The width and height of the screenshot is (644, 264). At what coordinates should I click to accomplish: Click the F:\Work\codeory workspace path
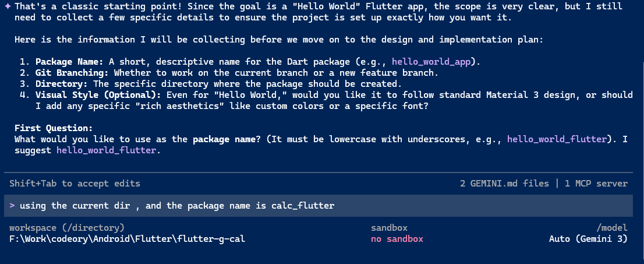coord(127,239)
